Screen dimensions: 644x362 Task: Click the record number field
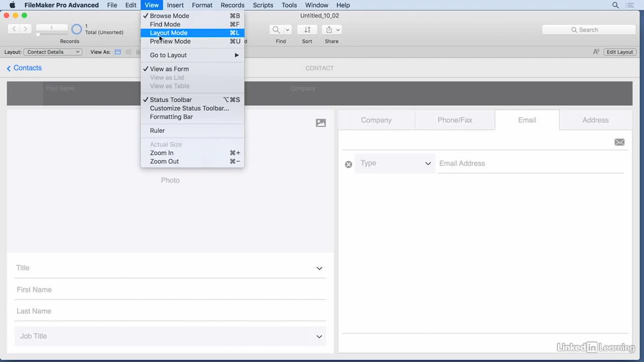pyautogui.click(x=51, y=28)
